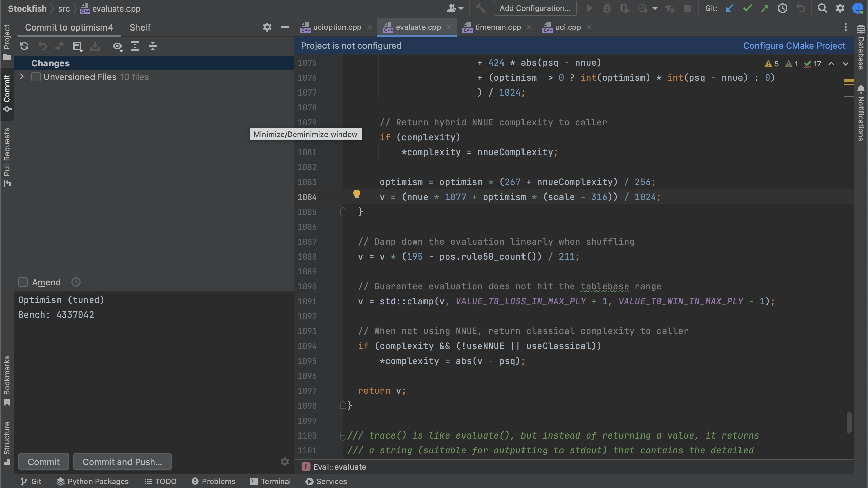
Task: Toggle code folding at line 1085
Action: point(343,211)
